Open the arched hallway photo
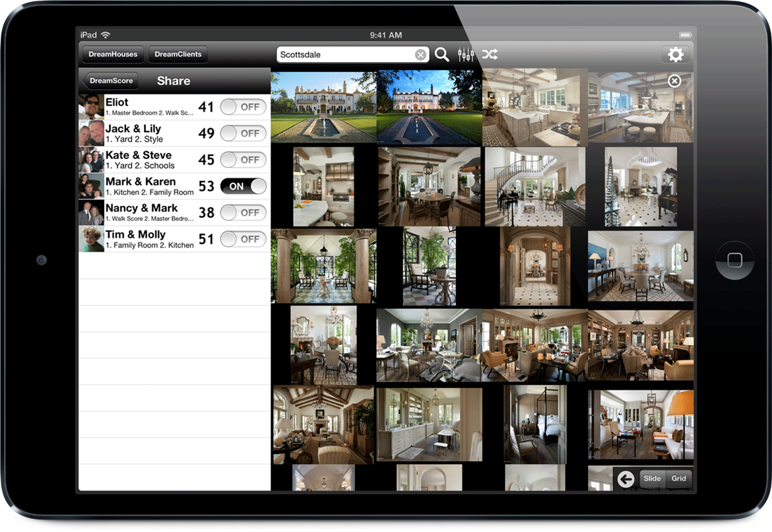 click(x=535, y=266)
